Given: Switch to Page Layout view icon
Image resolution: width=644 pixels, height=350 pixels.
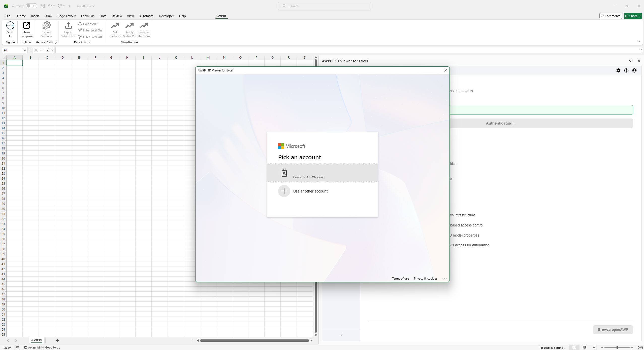Looking at the screenshot, I should 585,347.
